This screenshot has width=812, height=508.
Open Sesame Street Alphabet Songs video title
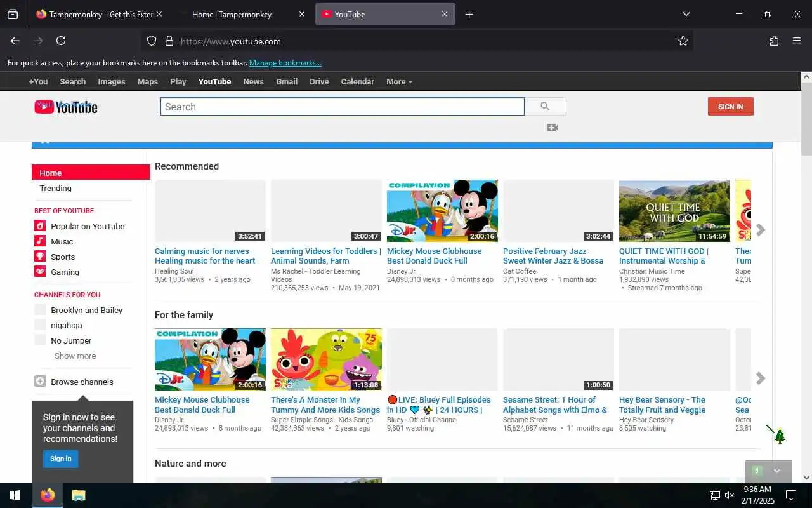click(x=555, y=404)
